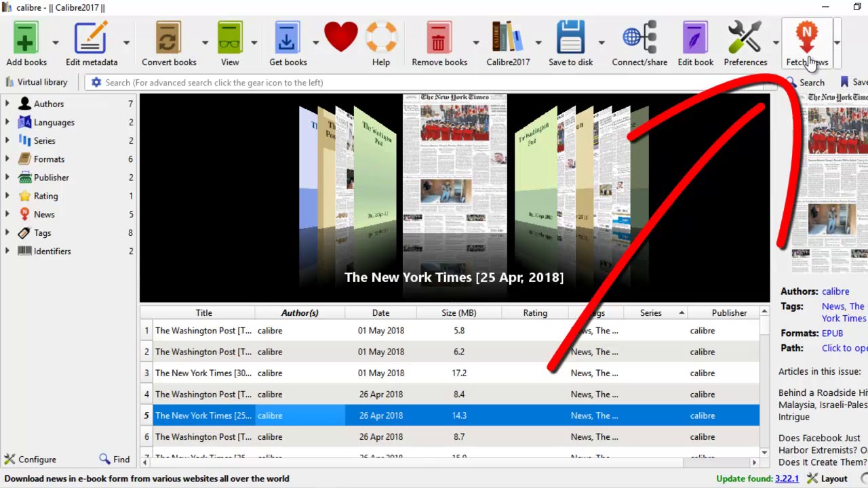Click the calibre author link in details
The image size is (868, 488).
point(835,291)
